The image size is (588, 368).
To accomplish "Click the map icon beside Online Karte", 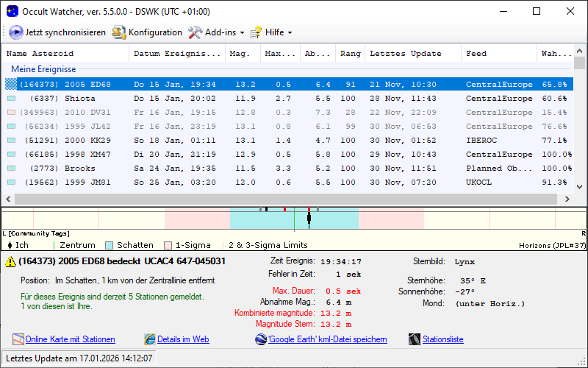I will (18, 339).
